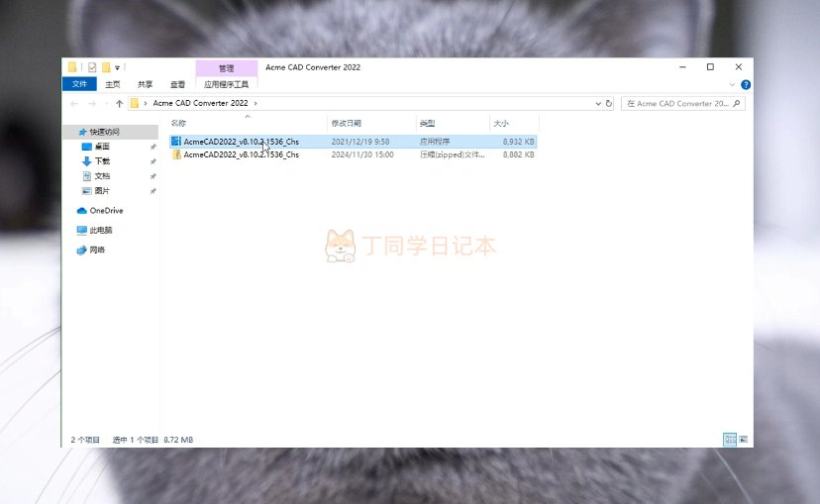
Task: Click the address bar folder icon
Action: (x=135, y=103)
